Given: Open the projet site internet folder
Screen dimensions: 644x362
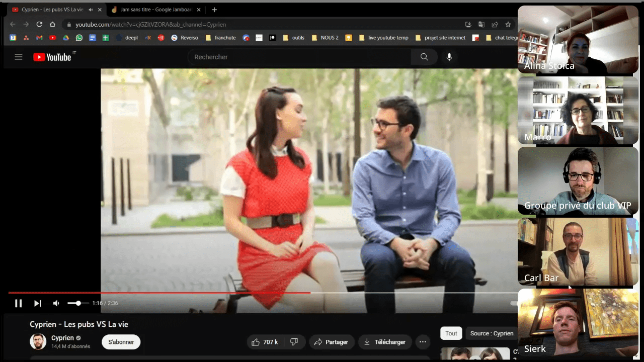Looking at the screenshot, I should tap(440, 38).
